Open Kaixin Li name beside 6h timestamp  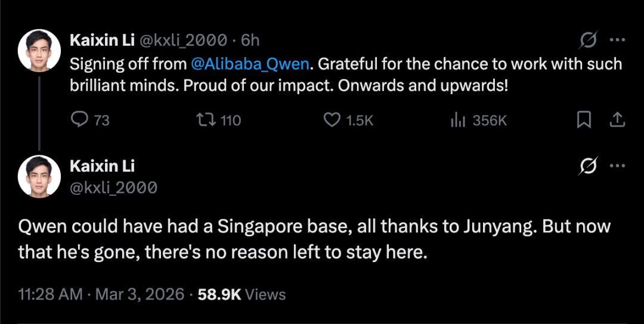pyautogui.click(x=102, y=40)
